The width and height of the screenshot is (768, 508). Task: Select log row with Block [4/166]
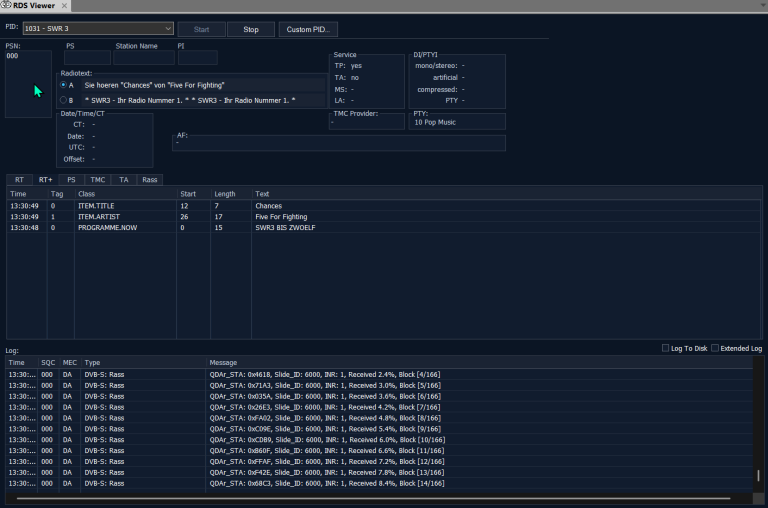(x=379, y=374)
